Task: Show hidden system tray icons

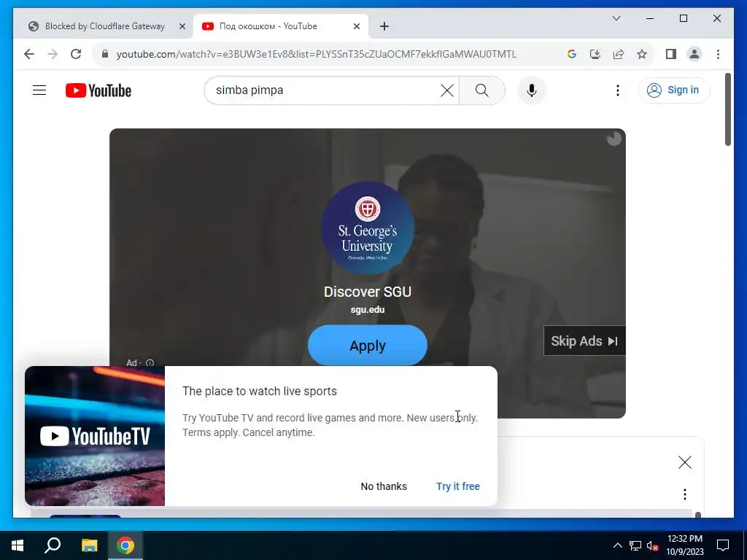Action: (x=617, y=545)
